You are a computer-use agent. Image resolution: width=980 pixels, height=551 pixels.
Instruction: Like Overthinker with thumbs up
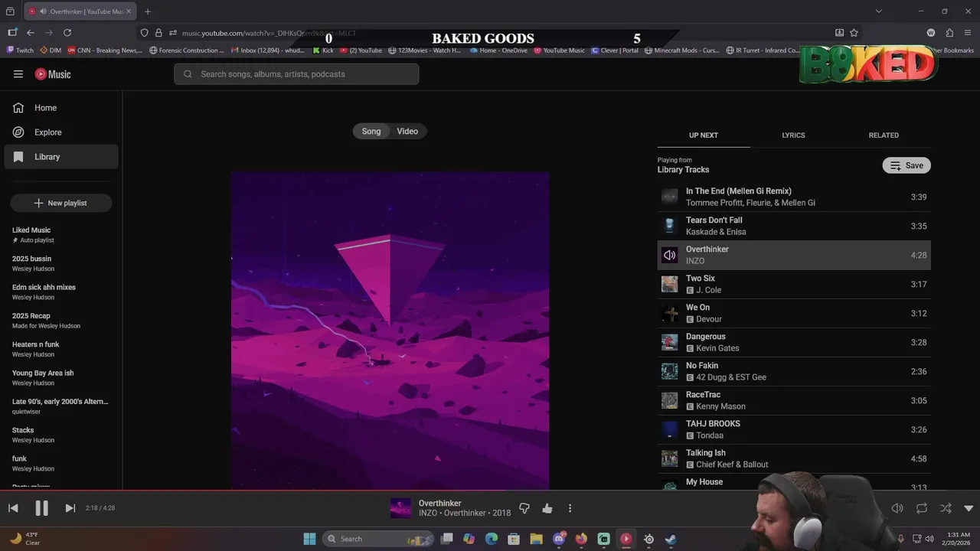547,508
